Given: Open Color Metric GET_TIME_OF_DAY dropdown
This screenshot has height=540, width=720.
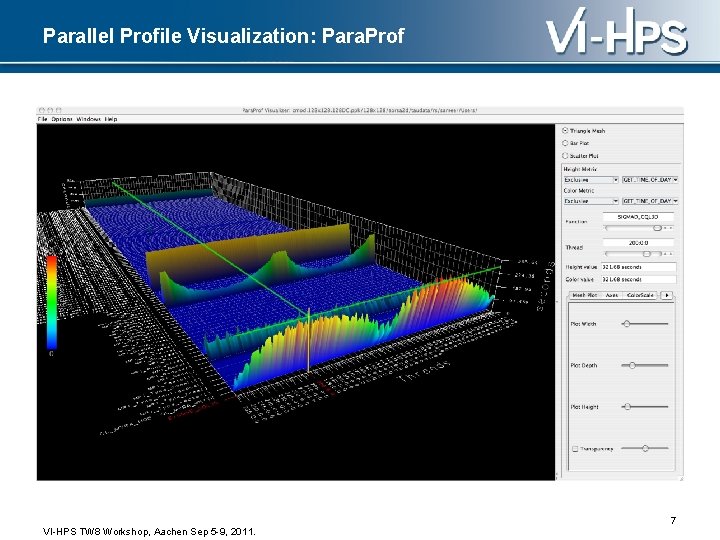Looking at the screenshot, I should 650,201.
